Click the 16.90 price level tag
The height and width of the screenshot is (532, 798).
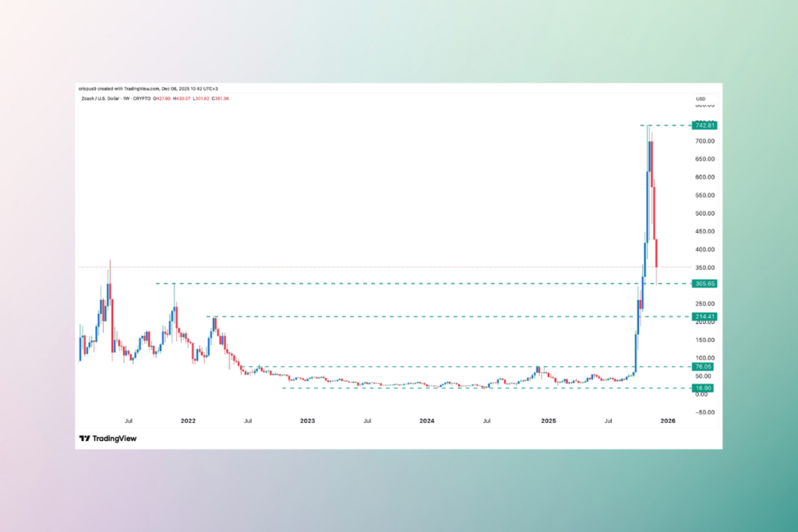click(x=702, y=387)
